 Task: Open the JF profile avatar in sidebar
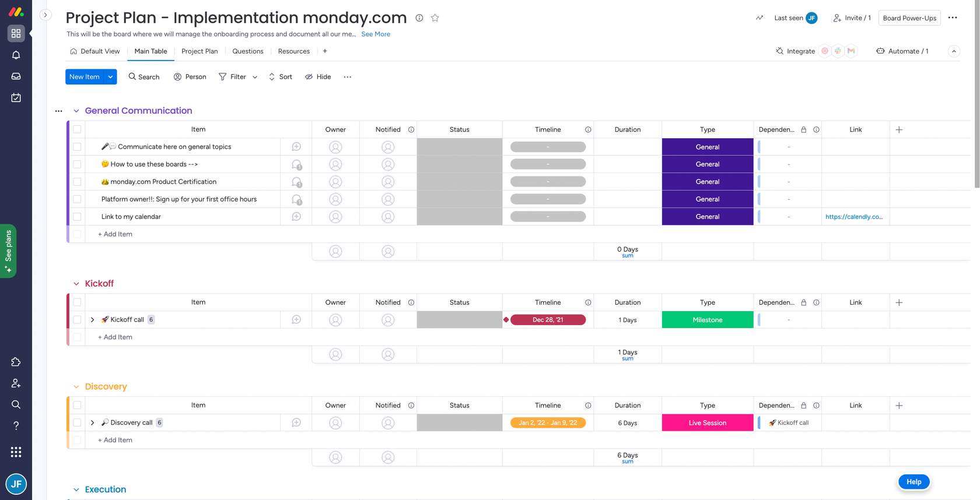tap(16, 484)
